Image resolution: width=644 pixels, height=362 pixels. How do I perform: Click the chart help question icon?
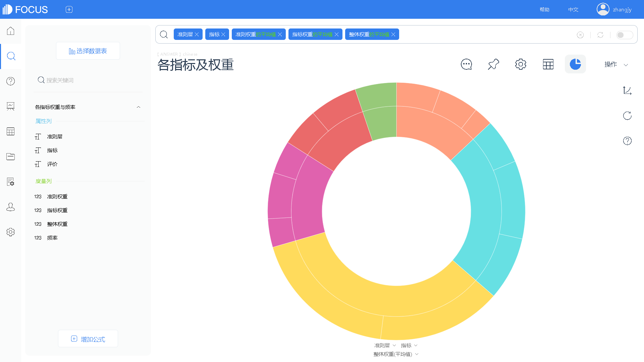tap(627, 141)
